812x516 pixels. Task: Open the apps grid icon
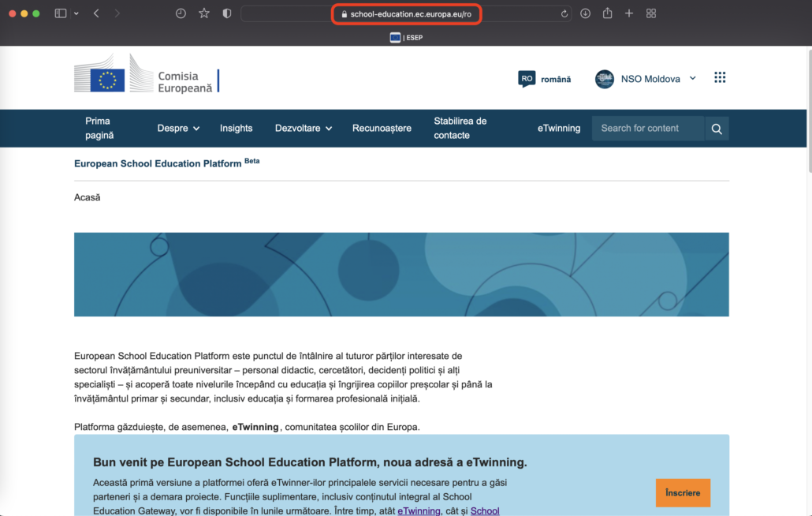coord(720,77)
